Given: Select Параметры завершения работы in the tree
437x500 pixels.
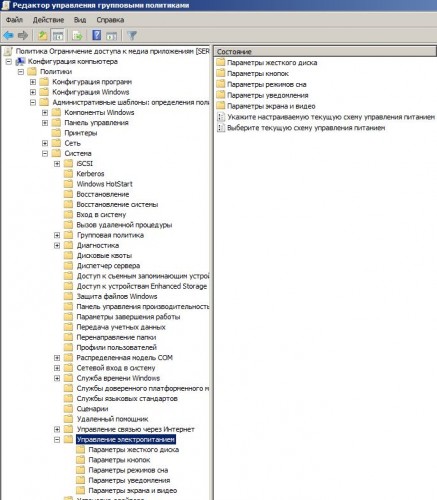Looking at the screenshot, I should (128, 317).
